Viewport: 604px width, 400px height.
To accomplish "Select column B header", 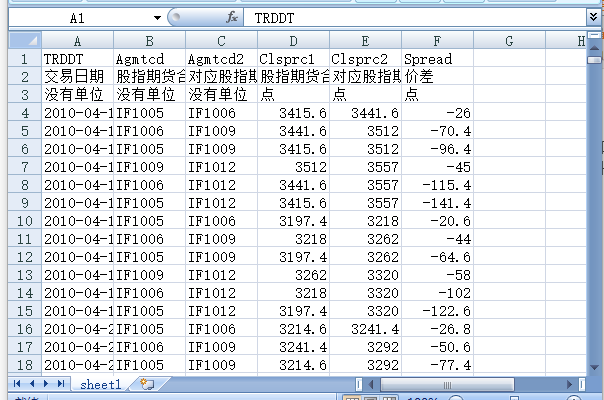I will pyautogui.click(x=149, y=40).
